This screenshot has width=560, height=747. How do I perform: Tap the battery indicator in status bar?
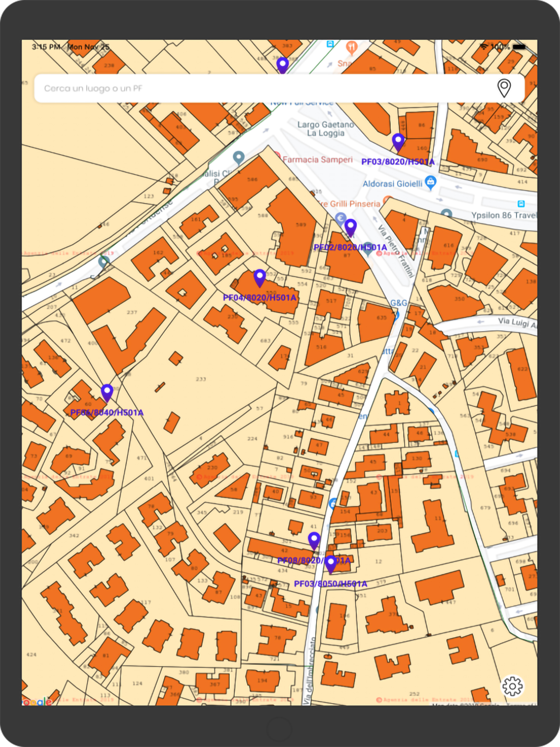click(519, 47)
